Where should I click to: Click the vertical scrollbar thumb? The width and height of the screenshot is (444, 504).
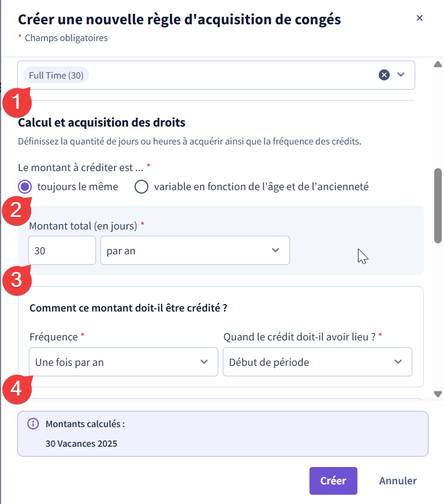coord(438,206)
